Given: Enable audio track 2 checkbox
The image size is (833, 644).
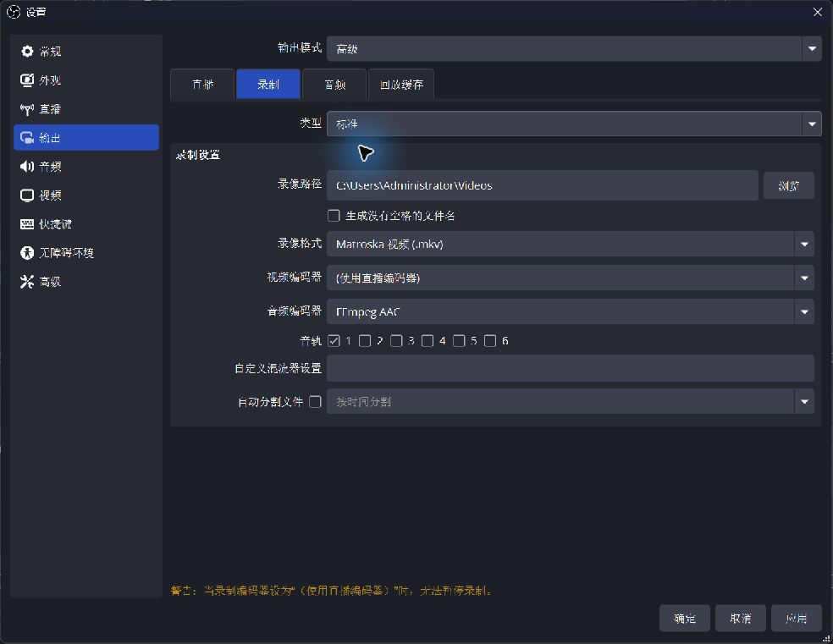Looking at the screenshot, I should point(365,341).
